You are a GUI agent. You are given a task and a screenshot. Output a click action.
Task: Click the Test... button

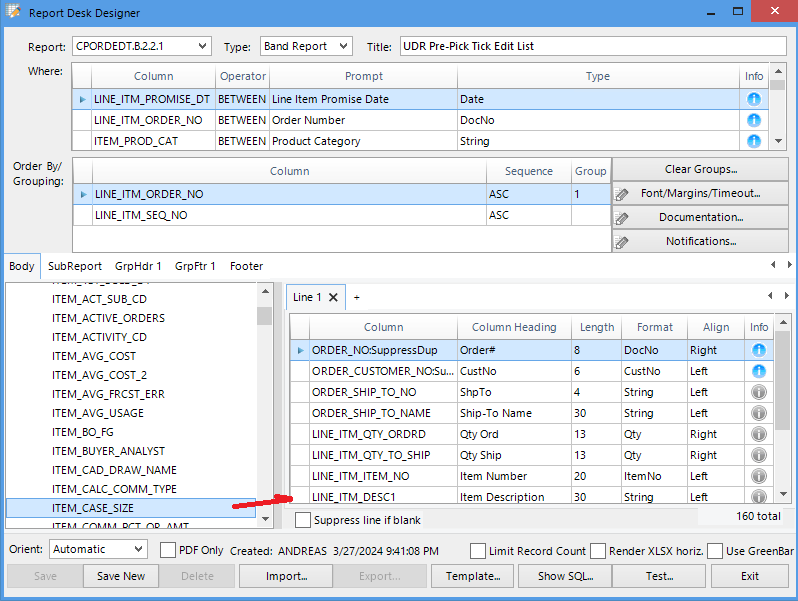659,576
